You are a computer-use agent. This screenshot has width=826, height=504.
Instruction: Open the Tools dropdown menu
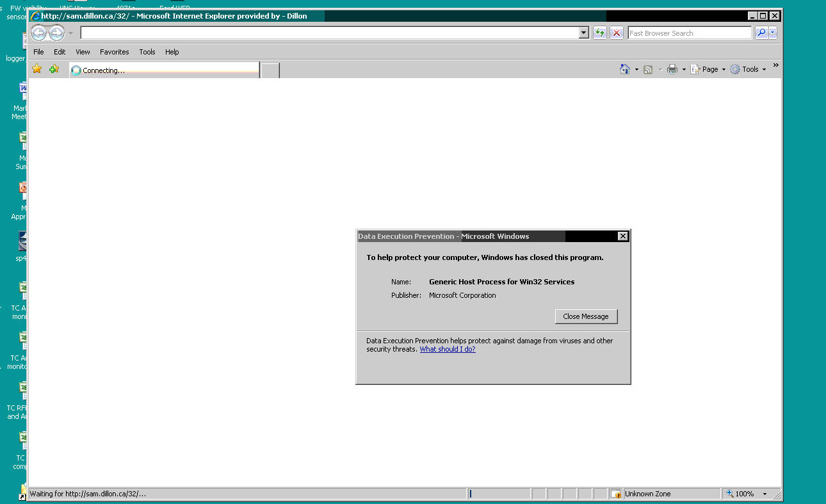coord(750,69)
